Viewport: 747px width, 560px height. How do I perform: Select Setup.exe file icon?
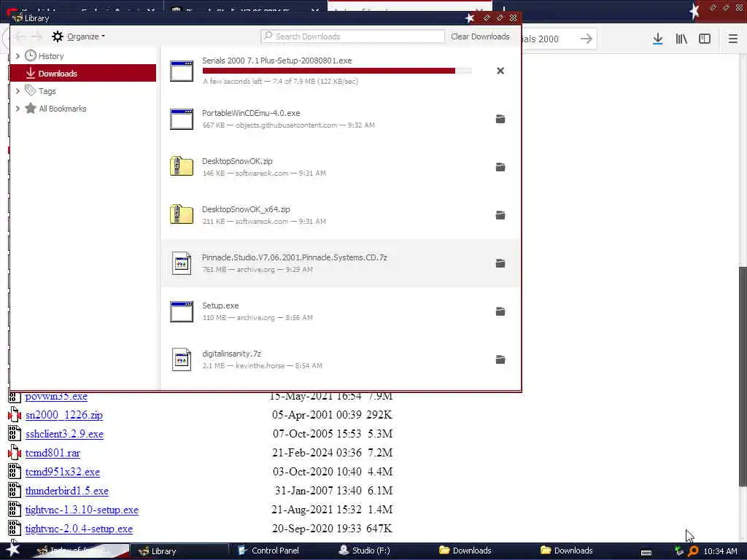pyautogui.click(x=182, y=311)
